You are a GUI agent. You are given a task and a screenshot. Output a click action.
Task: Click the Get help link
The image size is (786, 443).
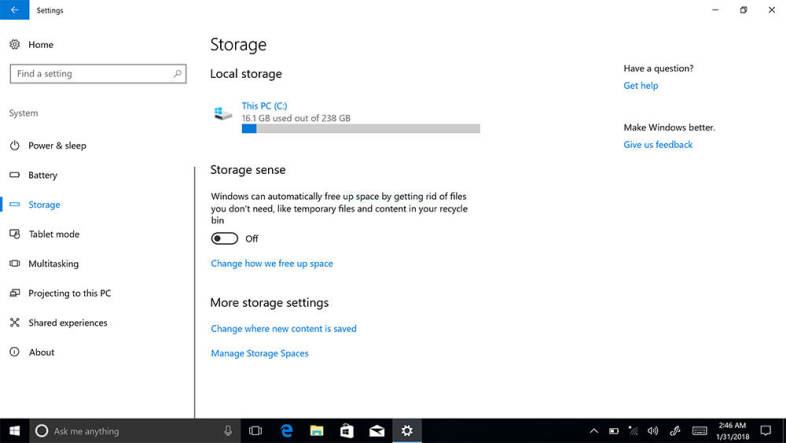[640, 86]
